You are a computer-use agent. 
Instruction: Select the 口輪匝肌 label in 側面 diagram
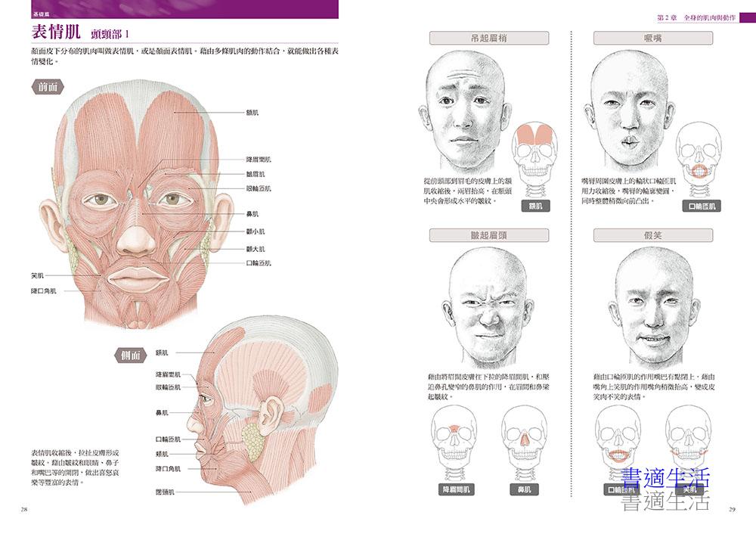coord(168,439)
